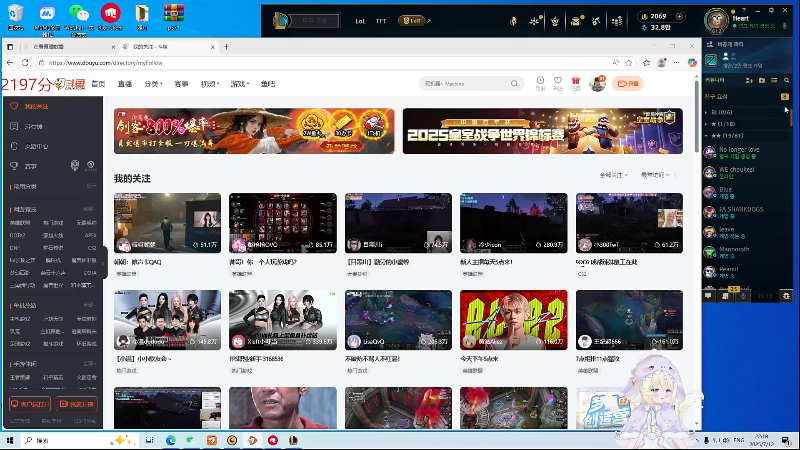Open the stream thumbnail with 51.1万 viewers

(167, 223)
